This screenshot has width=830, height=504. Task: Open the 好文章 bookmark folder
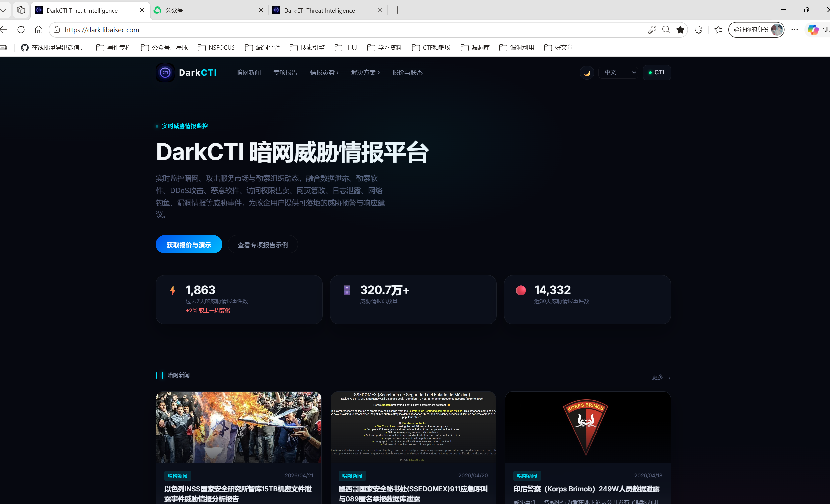coord(558,47)
